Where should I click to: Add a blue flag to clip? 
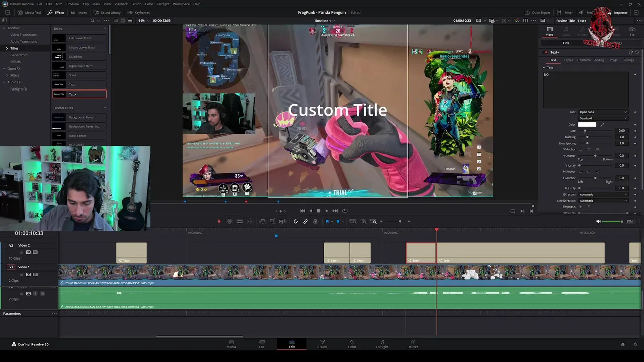(327, 221)
